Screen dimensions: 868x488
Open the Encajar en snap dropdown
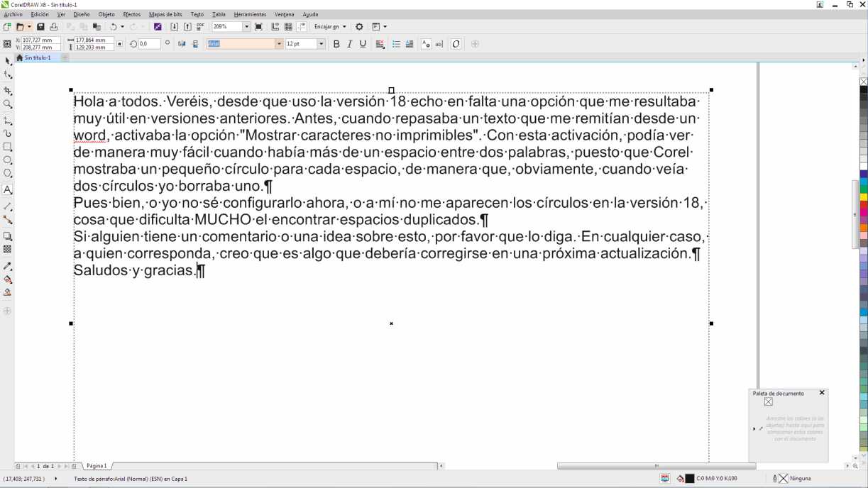(x=331, y=27)
